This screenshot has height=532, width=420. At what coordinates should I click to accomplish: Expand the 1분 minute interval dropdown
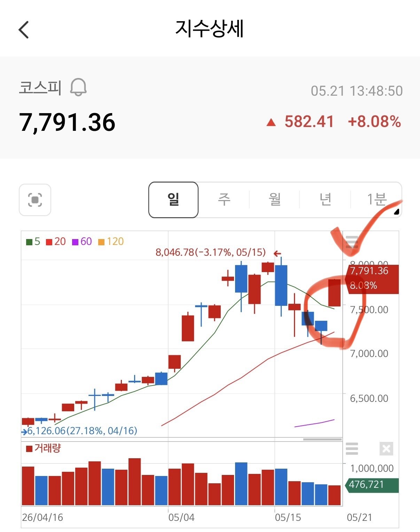point(376,200)
